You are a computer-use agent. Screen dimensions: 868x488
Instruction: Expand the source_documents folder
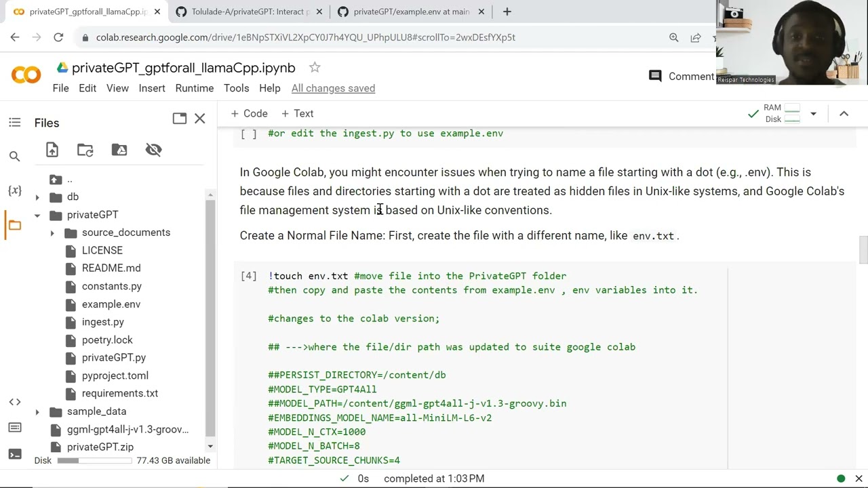(52, 232)
